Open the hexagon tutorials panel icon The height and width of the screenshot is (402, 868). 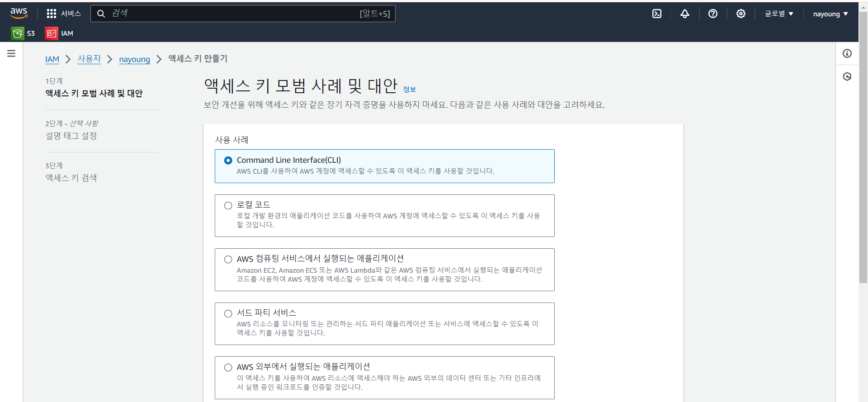click(x=847, y=76)
